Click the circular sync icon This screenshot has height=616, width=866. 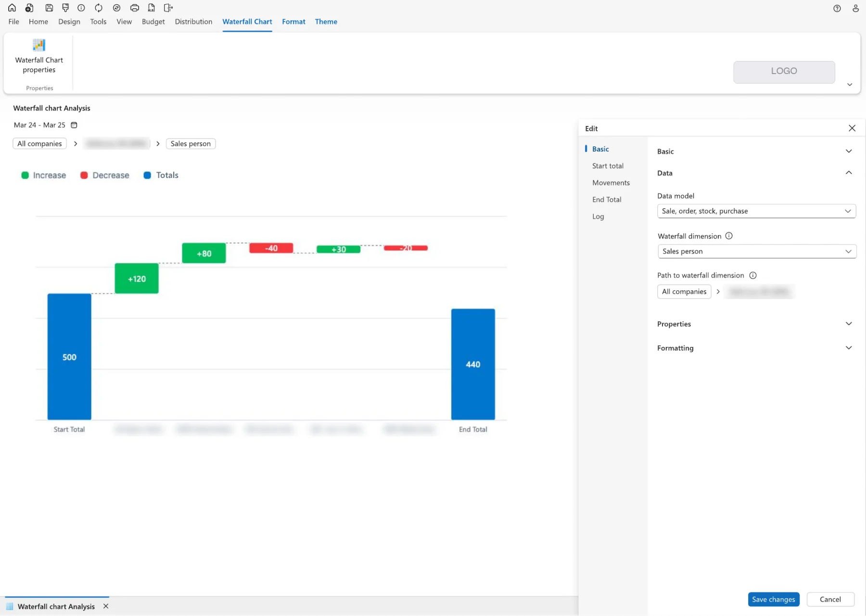tap(116, 8)
